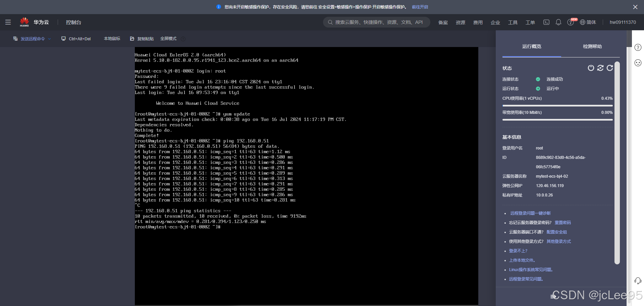Open the headset customer service widget
Screen dimensions: 644x306
point(638,281)
